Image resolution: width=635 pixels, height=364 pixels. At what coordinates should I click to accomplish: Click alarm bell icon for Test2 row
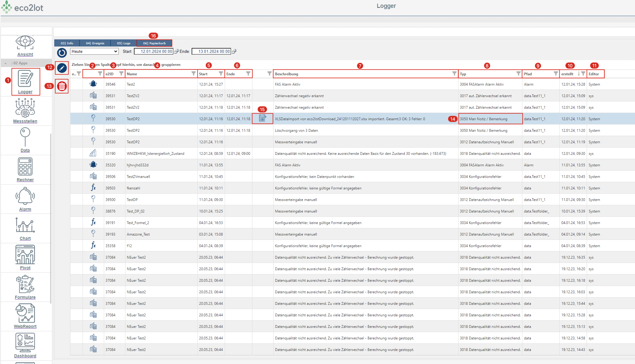[93, 84]
